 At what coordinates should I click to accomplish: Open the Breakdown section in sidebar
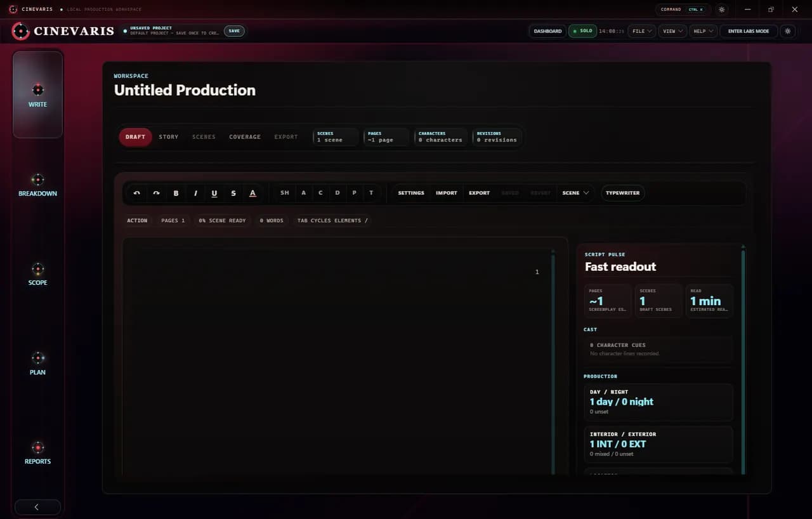37,185
